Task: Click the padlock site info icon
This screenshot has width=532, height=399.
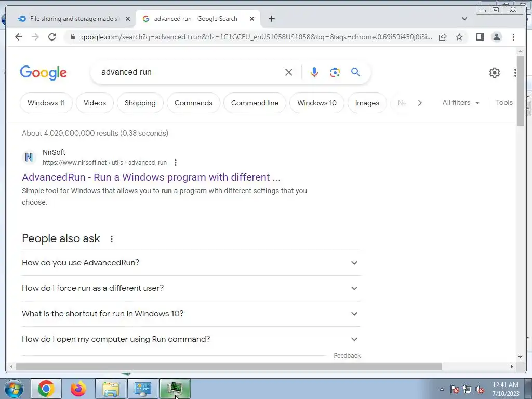Action: (72, 37)
